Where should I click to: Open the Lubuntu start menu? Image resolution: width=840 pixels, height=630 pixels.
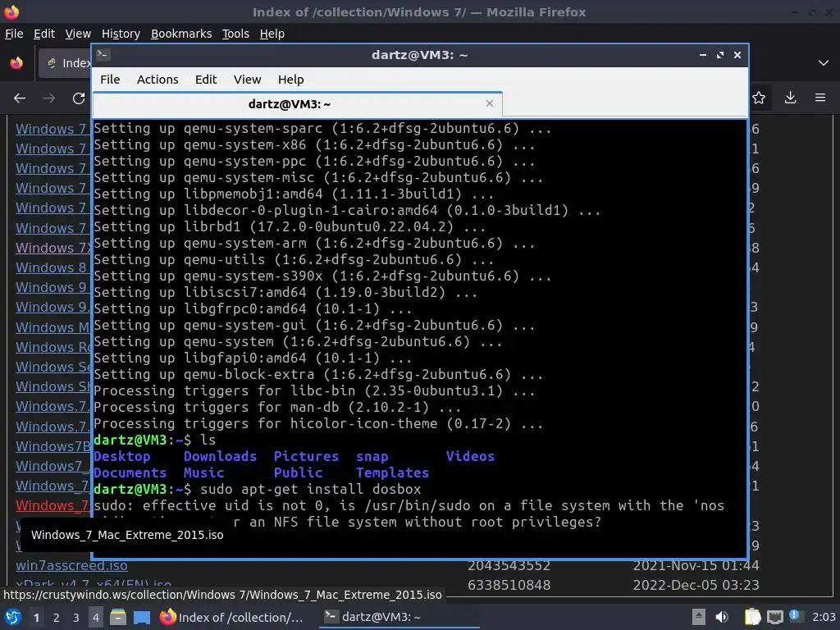pos(13,617)
